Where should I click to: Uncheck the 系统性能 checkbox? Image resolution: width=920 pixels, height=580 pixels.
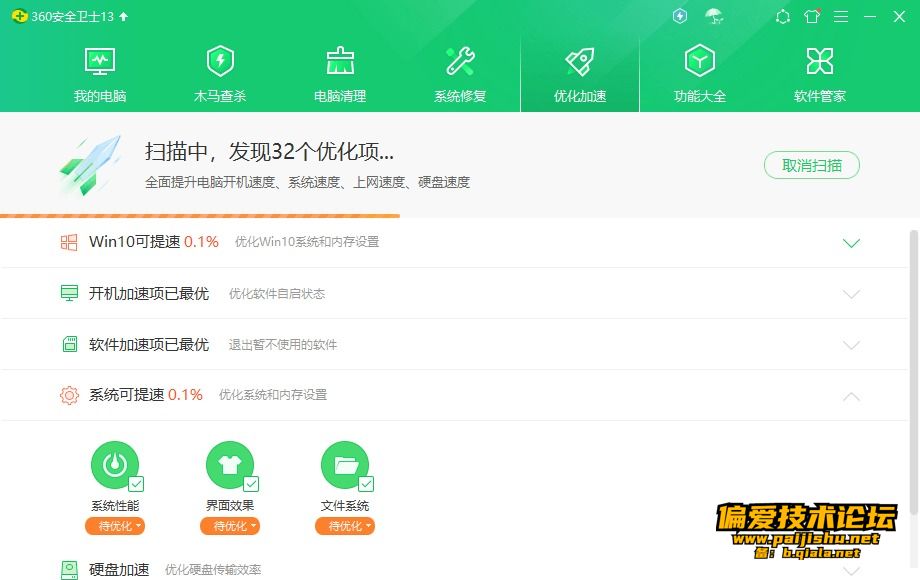click(x=136, y=484)
